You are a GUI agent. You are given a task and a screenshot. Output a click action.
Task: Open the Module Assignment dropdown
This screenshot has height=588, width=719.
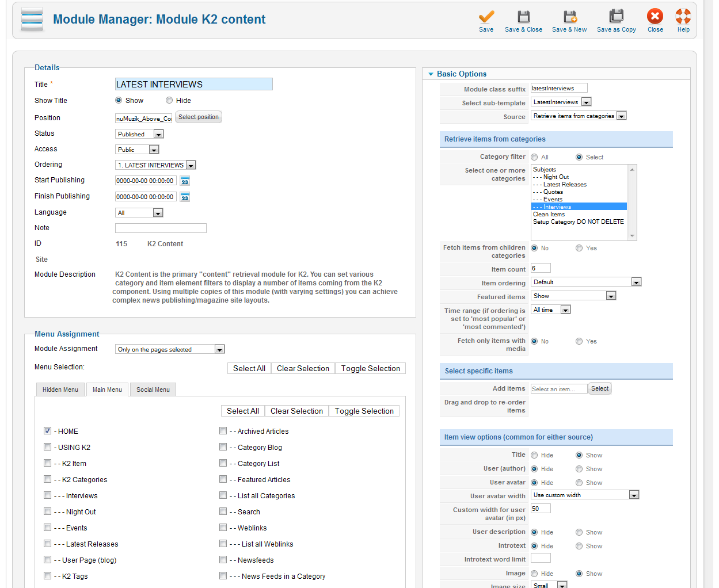click(x=170, y=349)
